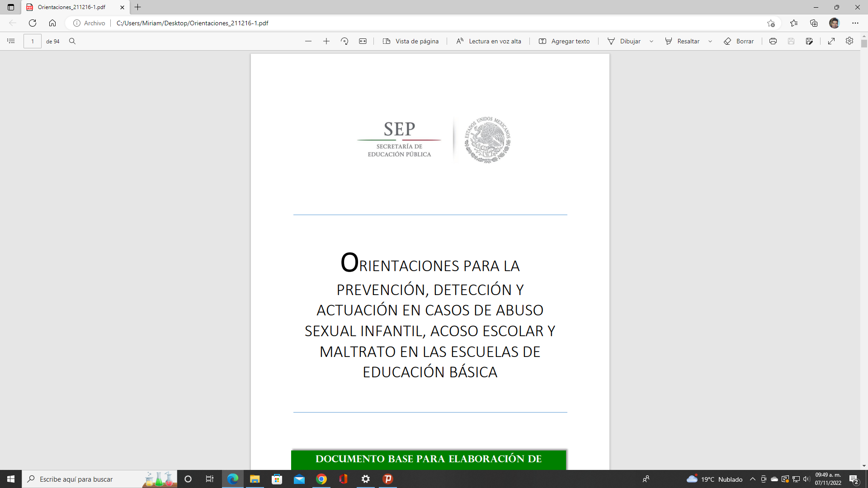Click the search magnifier in PDF toolbar
868x488 pixels.
[72, 41]
